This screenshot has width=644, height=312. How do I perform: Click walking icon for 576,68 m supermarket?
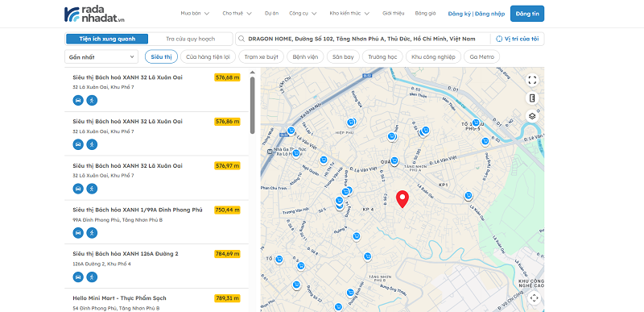[x=92, y=100]
